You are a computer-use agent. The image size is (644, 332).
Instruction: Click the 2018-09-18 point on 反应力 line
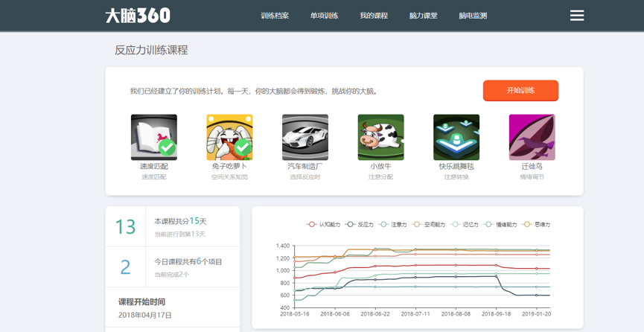496,277
